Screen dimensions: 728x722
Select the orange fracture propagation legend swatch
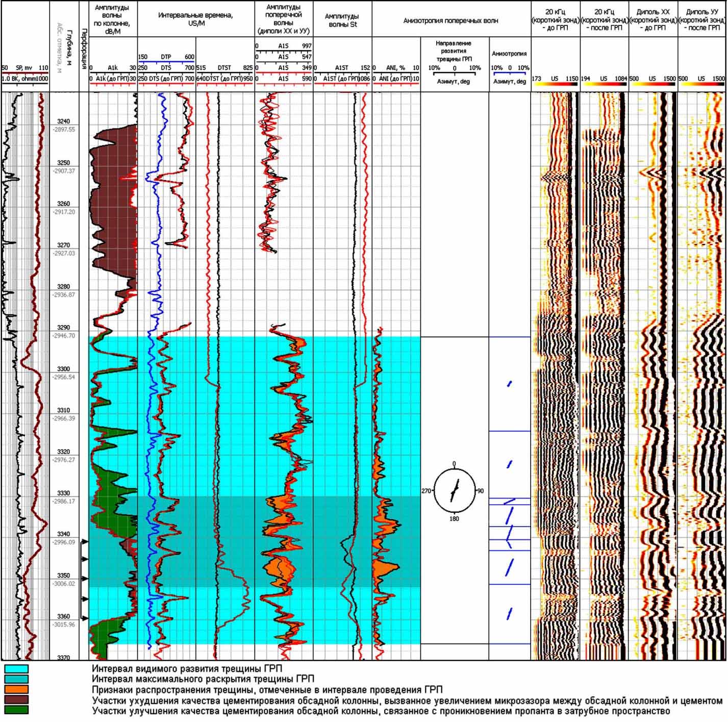coord(16,689)
